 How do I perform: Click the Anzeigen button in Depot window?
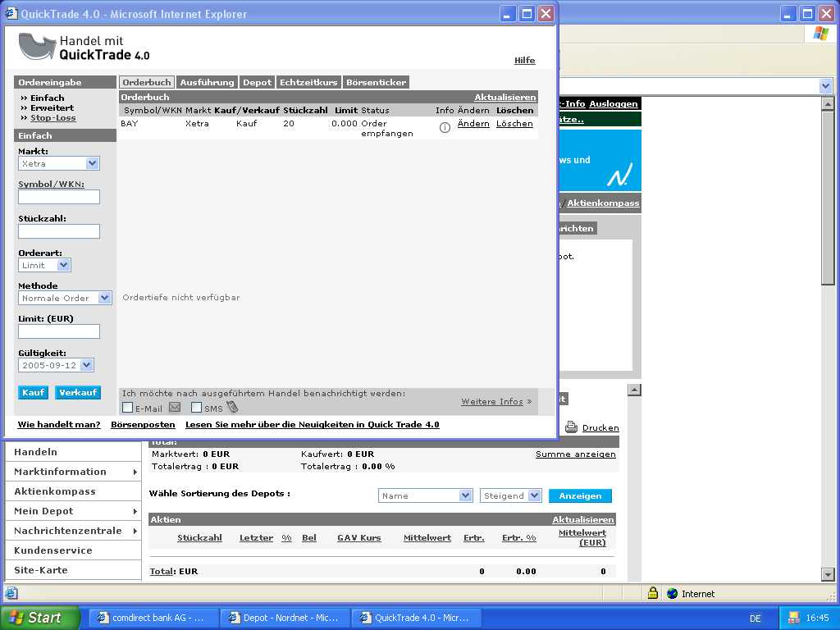[x=580, y=495]
